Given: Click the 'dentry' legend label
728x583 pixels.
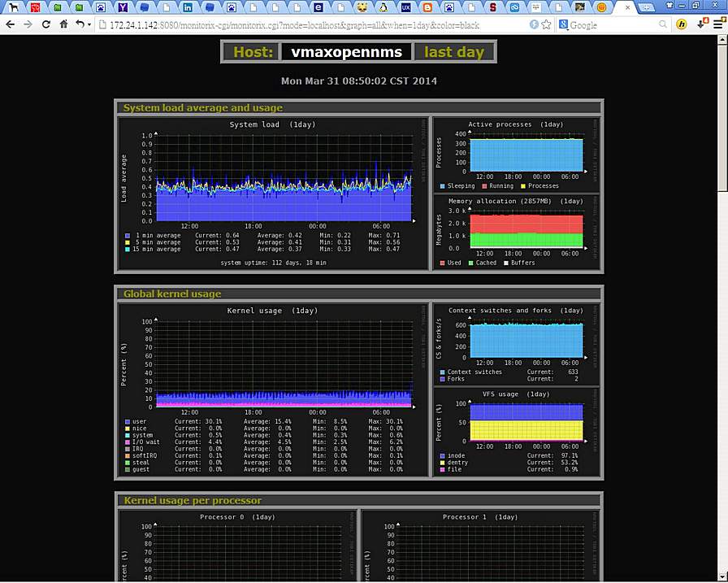Looking at the screenshot, I should pos(457,463).
